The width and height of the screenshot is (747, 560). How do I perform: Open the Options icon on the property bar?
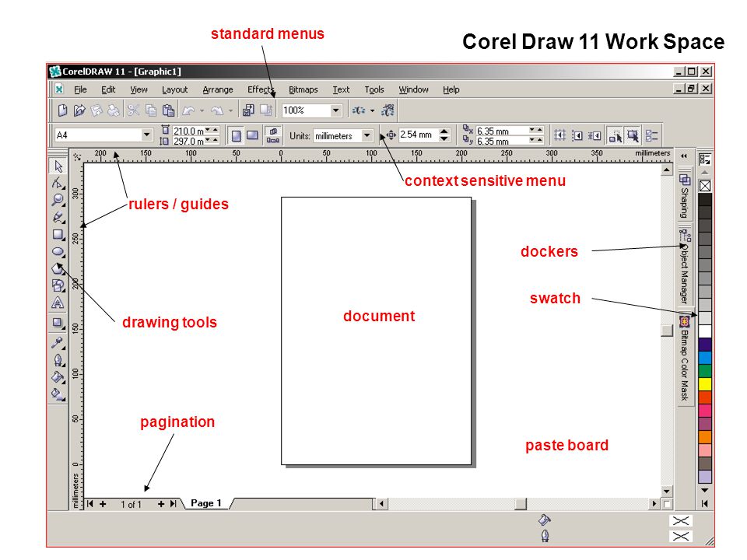click(x=652, y=135)
